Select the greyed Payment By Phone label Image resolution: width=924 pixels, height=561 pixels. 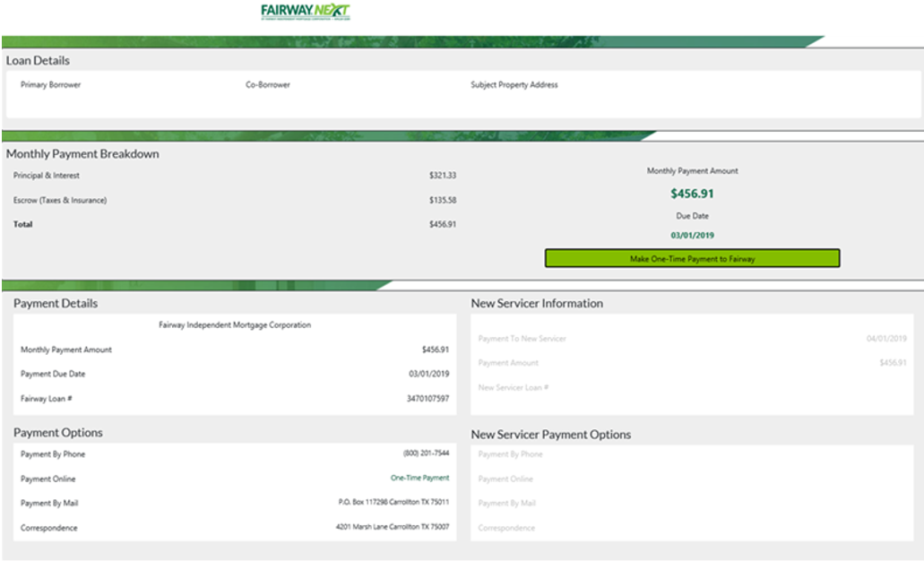510,454
